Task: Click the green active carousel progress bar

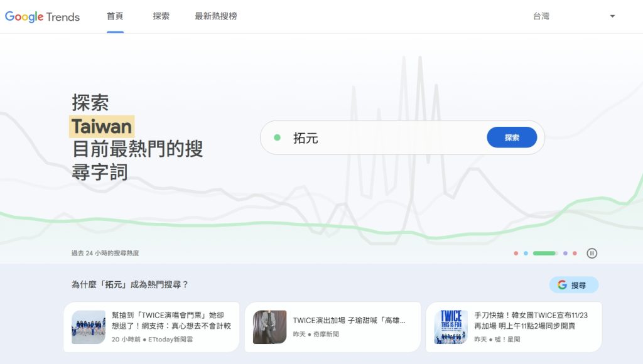Action: coord(546,254)
